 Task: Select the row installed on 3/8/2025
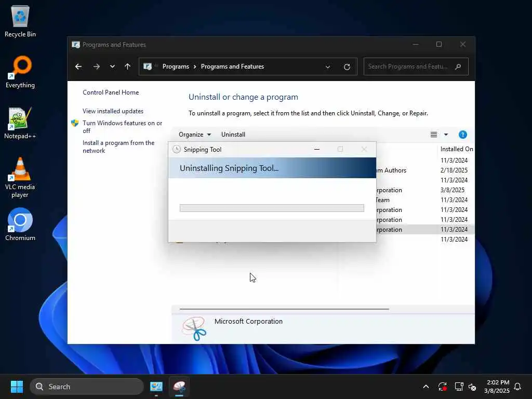pos(425,190)
